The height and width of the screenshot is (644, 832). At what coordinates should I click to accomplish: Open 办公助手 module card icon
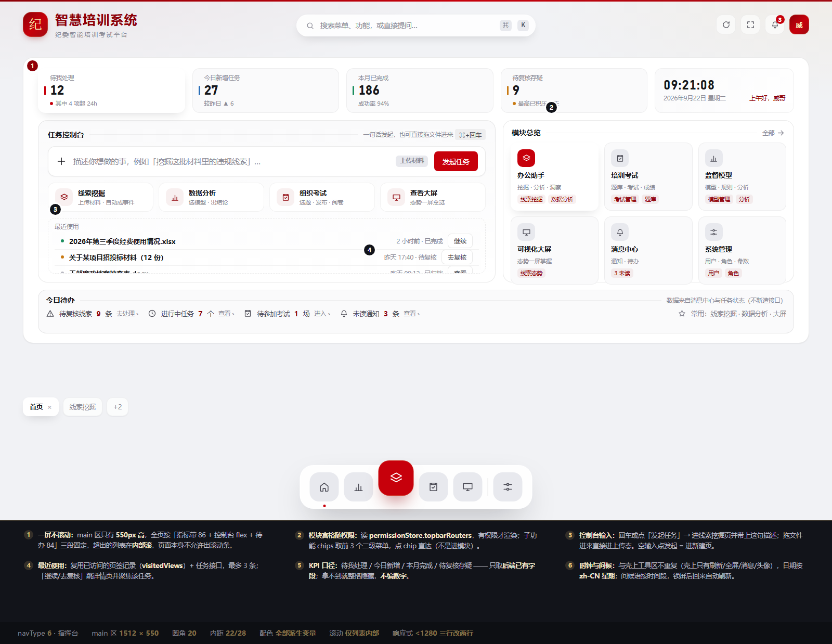point(526,158)
